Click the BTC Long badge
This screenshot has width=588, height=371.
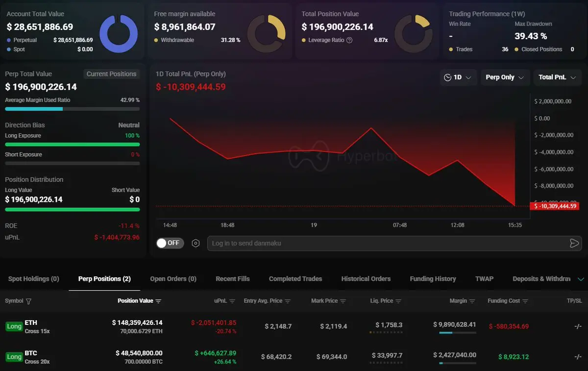coord(14,357)
